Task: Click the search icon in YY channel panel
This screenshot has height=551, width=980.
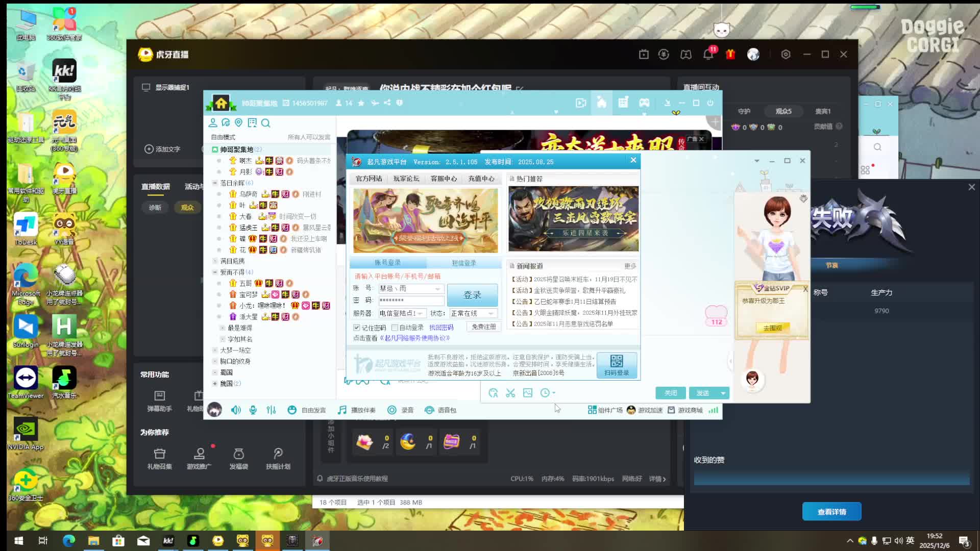Action: click(265, 123)
